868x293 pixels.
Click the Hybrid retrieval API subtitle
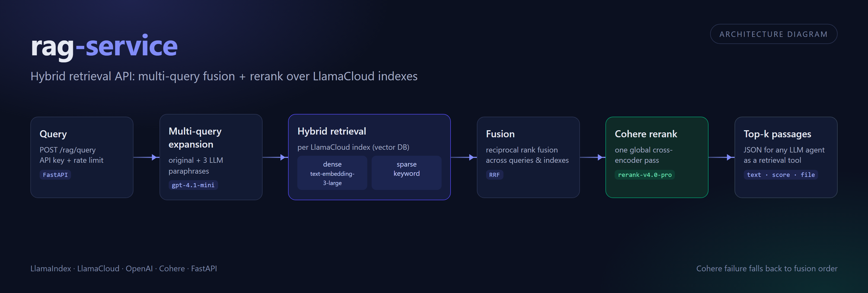click(x=224, y=76)
